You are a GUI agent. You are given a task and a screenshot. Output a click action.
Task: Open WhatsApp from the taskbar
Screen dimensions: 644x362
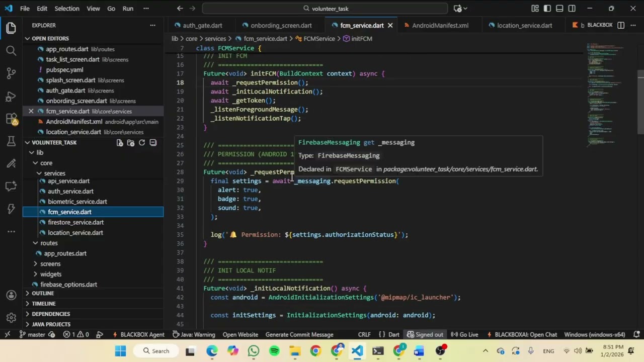click(x=253, y=351)
